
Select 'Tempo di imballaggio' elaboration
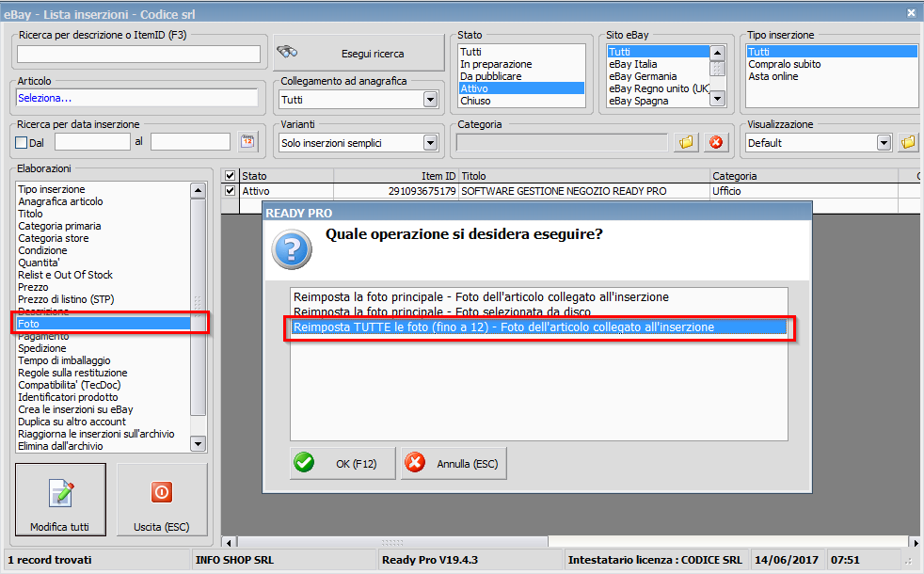coord(104,360)
